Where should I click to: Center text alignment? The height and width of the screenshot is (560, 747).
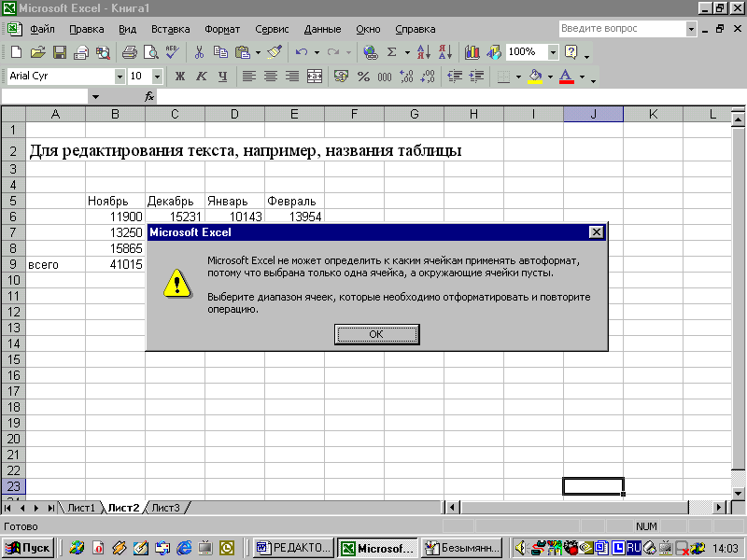pos(271,76)
